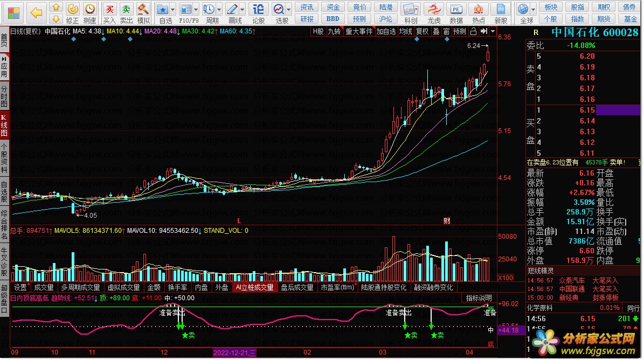Switch to the 多周期成交量 tab

click(x=80, y=287)
